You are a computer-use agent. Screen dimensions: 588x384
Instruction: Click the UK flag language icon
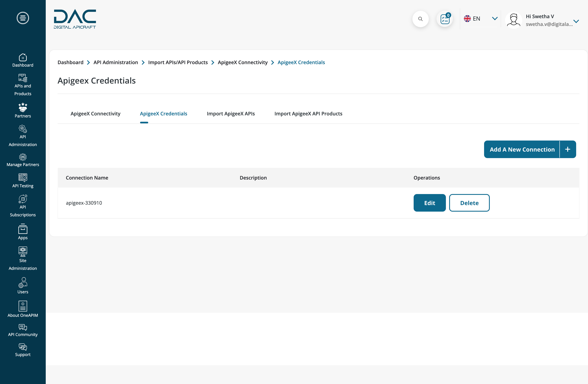(x=467, y=19)
